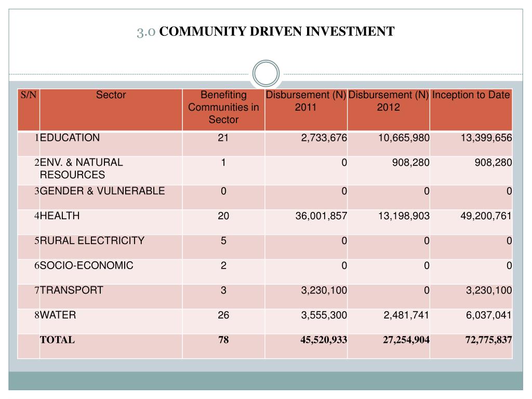The height and width of the screenshot is (399, 532).
Task: Click Env. & Natural Resources communities value "1"
Action: tap(223, 163)
